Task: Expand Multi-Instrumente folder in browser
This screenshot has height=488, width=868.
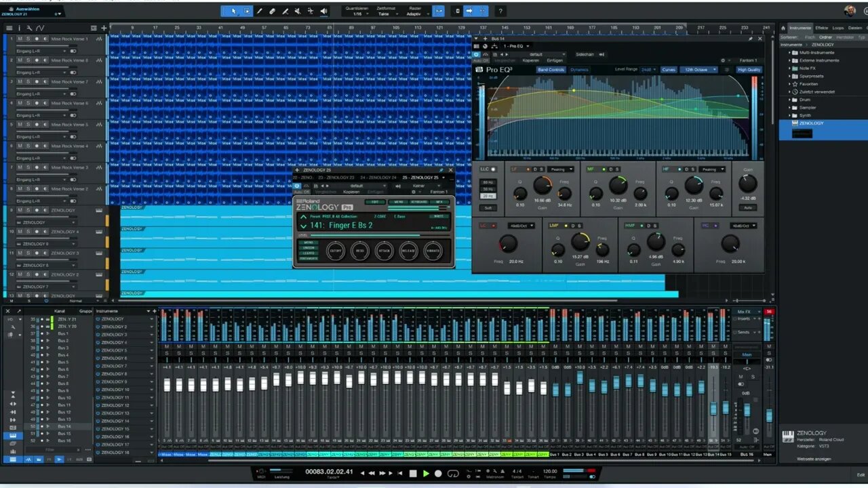Action: click(x=790, y=52)
